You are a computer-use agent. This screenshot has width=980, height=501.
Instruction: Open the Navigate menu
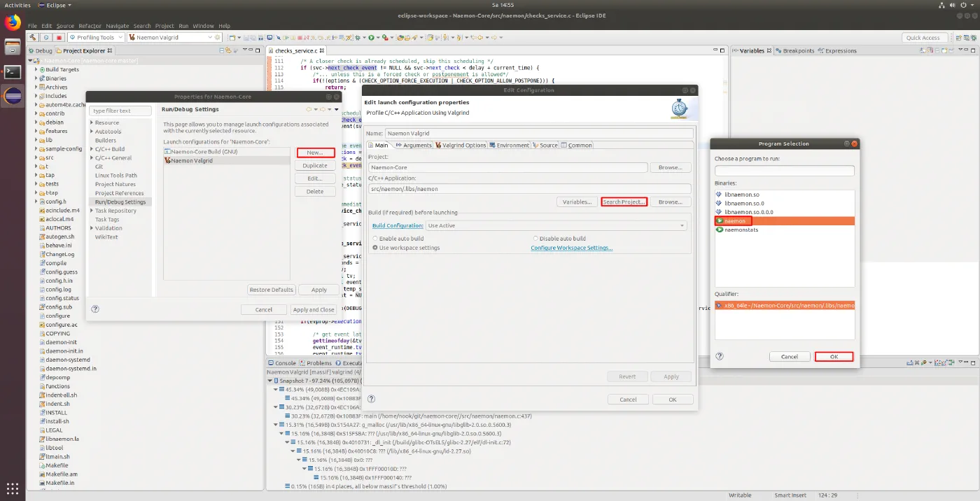click(x=118, y=26)
